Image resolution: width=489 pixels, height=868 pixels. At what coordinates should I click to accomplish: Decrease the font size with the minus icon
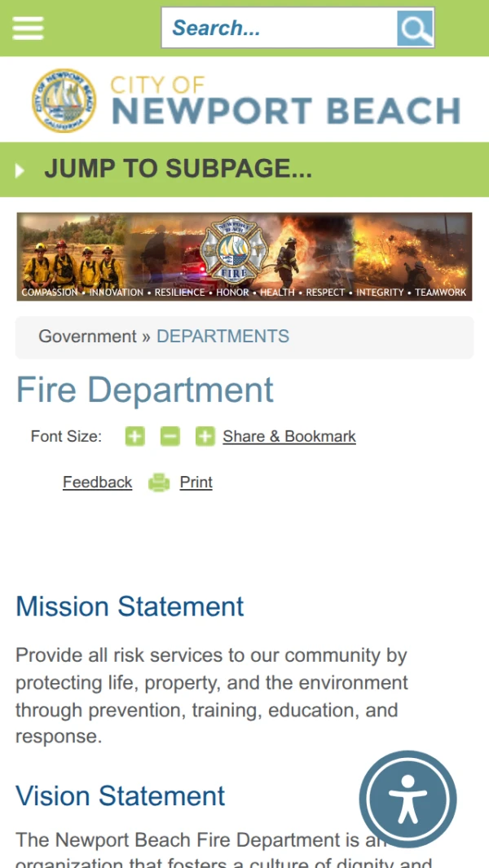pyautogui.click(x=170, y=437)
